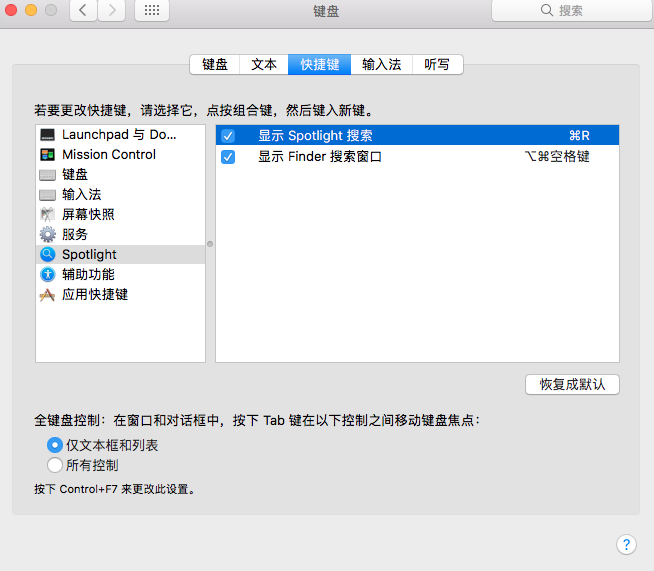Click 恢复成默认 button
Screen dimensions: 654x571
[572, 384]
